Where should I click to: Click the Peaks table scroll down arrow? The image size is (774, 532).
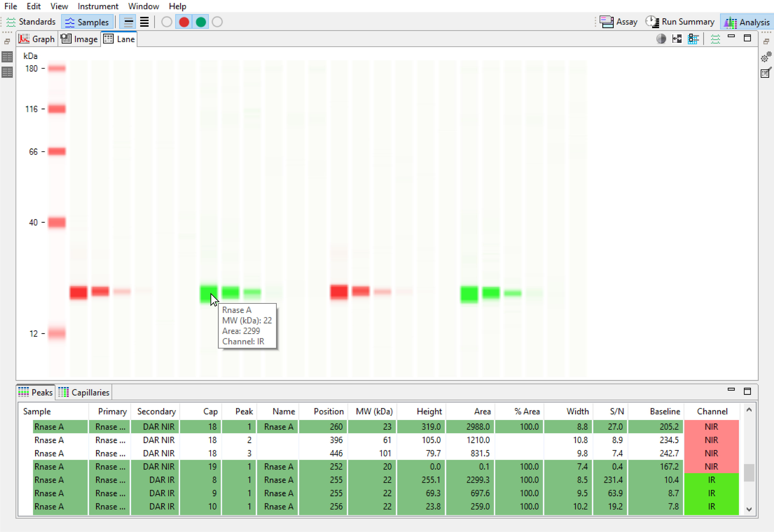(749, 509)
